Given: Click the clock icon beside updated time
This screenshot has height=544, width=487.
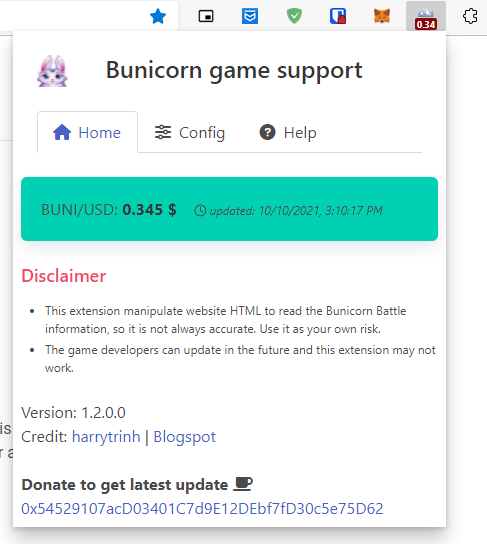Looking at the screenshot, I should pyautogui.click(x=200, y=211).
